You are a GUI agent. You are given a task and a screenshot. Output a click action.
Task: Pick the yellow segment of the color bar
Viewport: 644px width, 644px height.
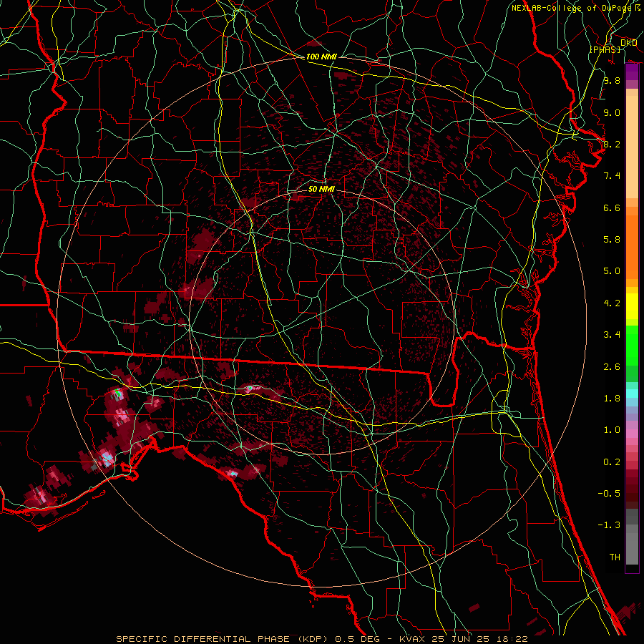tap(632, 306)
